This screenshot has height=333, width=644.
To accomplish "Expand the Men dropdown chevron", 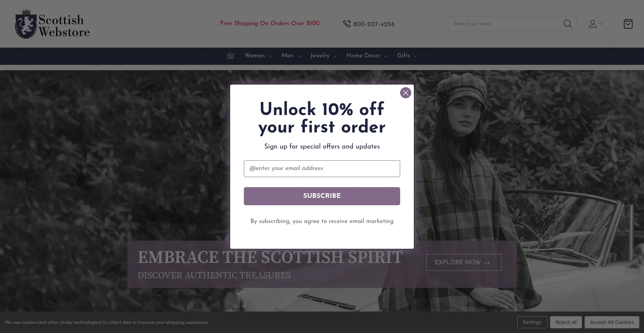I will (299, 56).
